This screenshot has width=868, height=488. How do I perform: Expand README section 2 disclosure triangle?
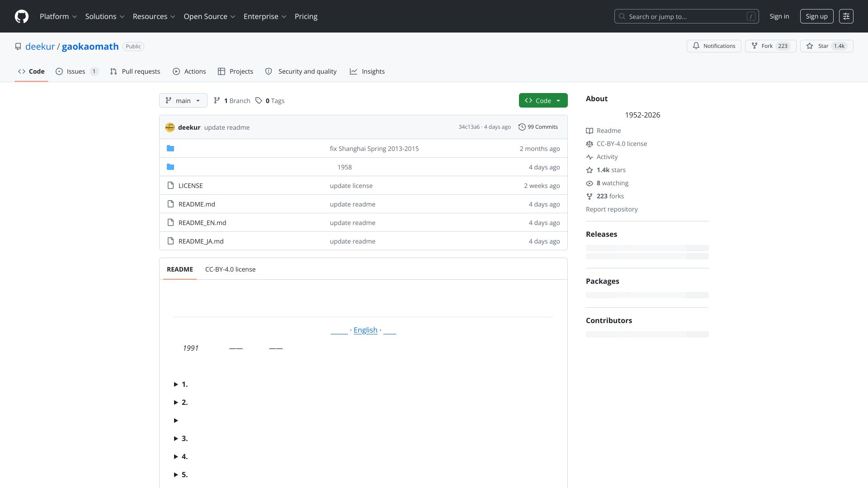coord(176,402)
